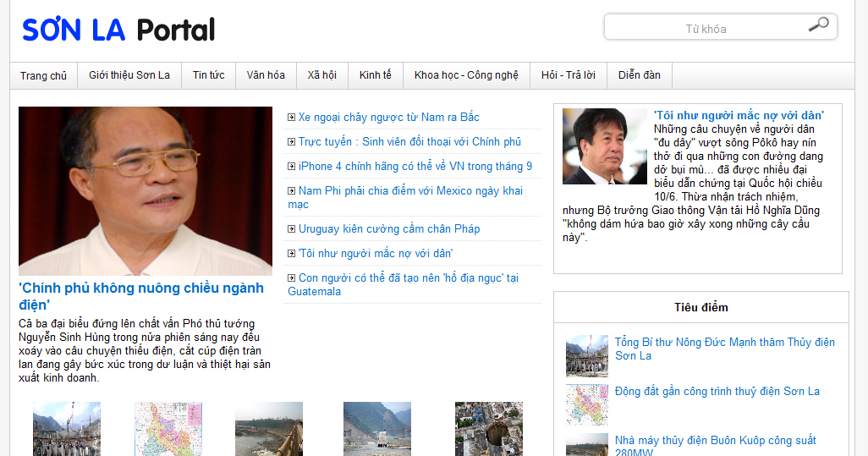Select the 'Tin tức' navigation tab
The height and width of the screenshot is (456, 868).
[x=208, y=75]
